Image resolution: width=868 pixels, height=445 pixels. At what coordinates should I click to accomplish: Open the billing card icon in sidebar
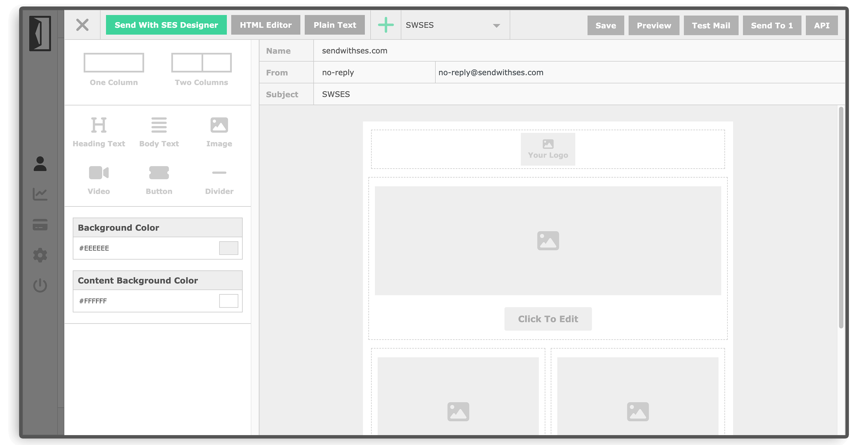tap(40, 225)
